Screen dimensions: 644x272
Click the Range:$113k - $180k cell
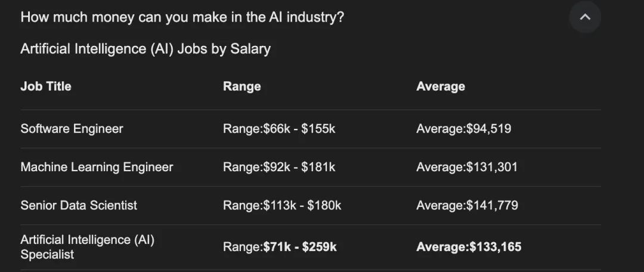point(282,205)
